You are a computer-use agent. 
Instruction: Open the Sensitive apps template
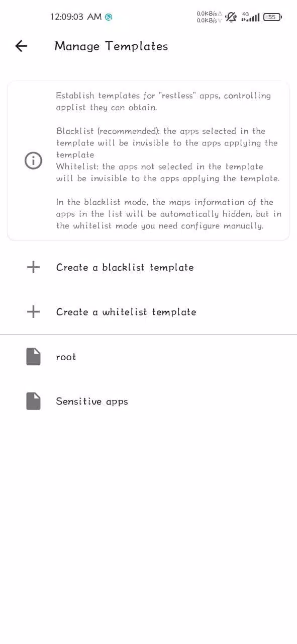coord(92,401)
